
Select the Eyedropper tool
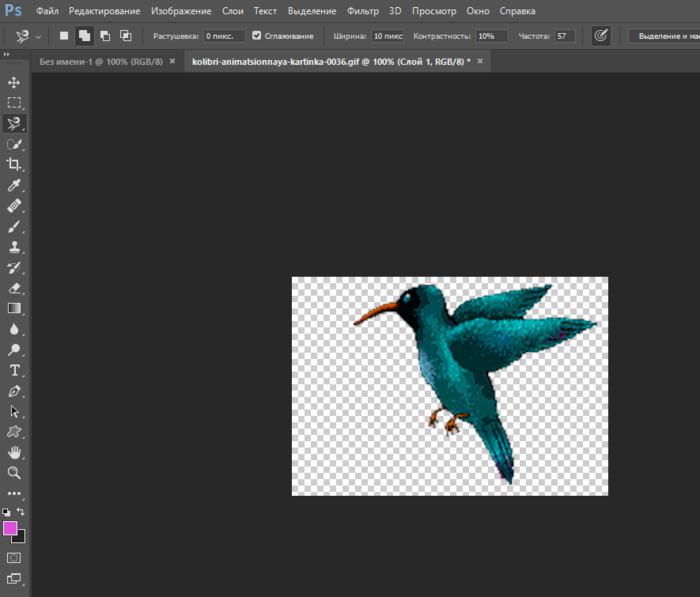pos(14,186)
